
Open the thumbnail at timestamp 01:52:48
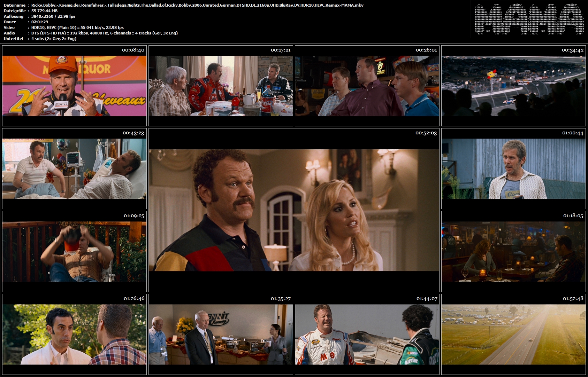513,334
